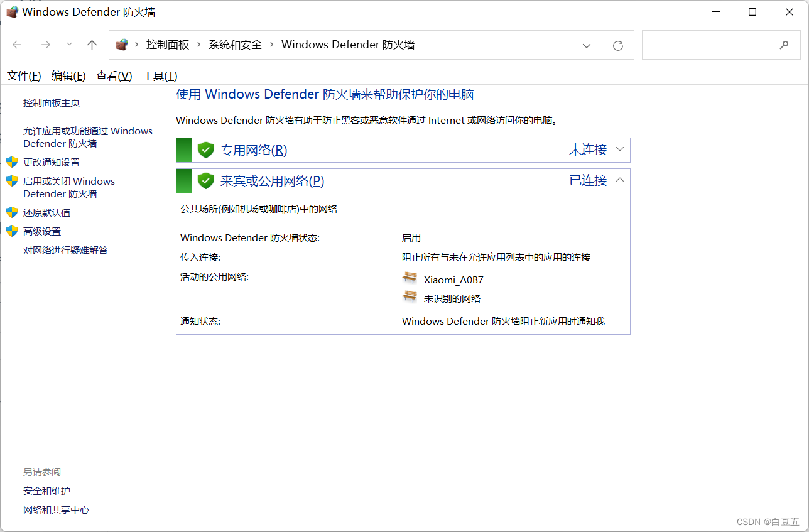The image size is (809, 532).
Task: Close the Windows Defender 防火墙 window
Action: pyautogui.click(x=790, y=12)
